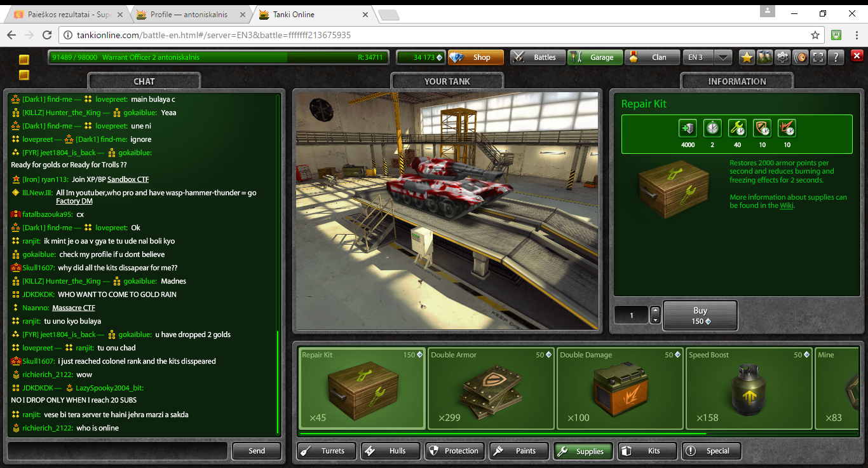Open Factory DM battle link in chat
868x468 pixels.
(x=74, y=201)
